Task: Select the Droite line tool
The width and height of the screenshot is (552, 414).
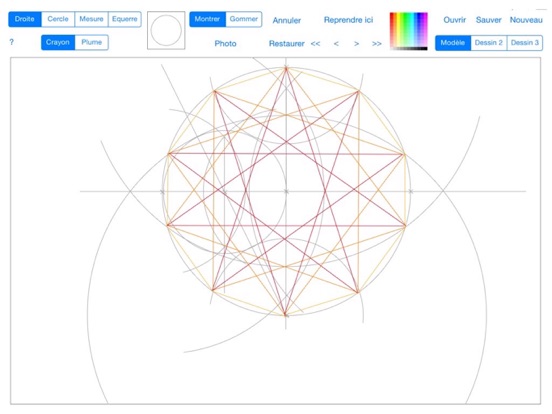Action: point(25,19)
